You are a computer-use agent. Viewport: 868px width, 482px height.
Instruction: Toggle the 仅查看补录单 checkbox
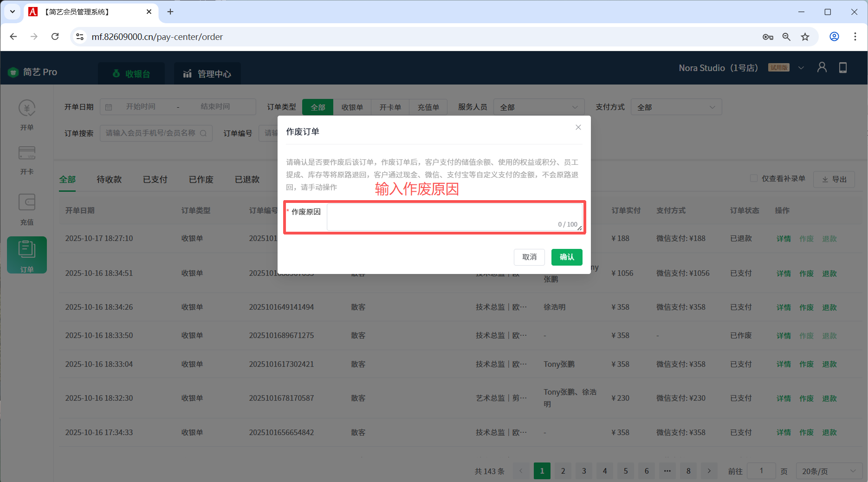[754, 178]
